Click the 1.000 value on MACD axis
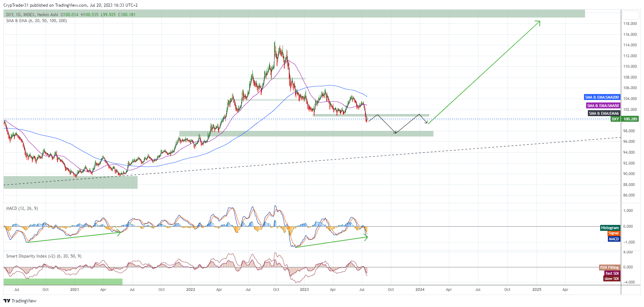Image resolution: width=644 pixels, height=307 pixels. (x=628, y=211)
